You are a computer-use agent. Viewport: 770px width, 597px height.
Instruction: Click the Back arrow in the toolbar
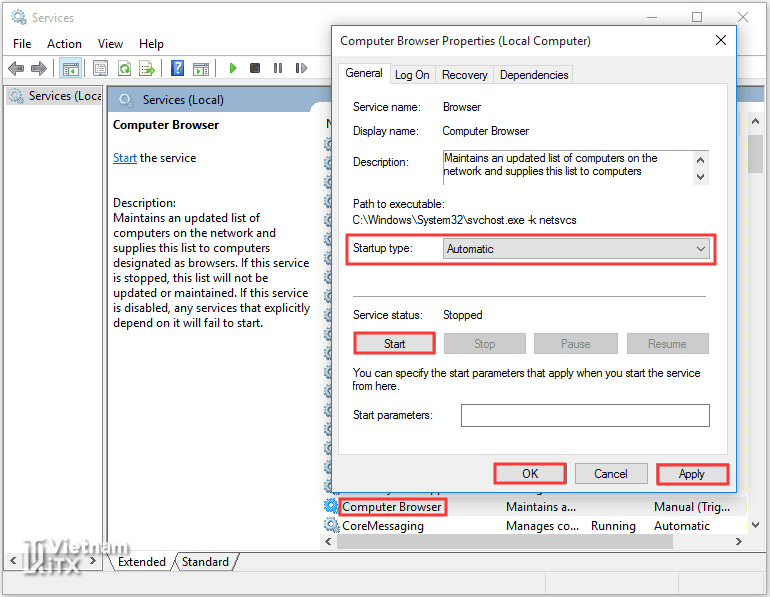click(x=16, y=68)
